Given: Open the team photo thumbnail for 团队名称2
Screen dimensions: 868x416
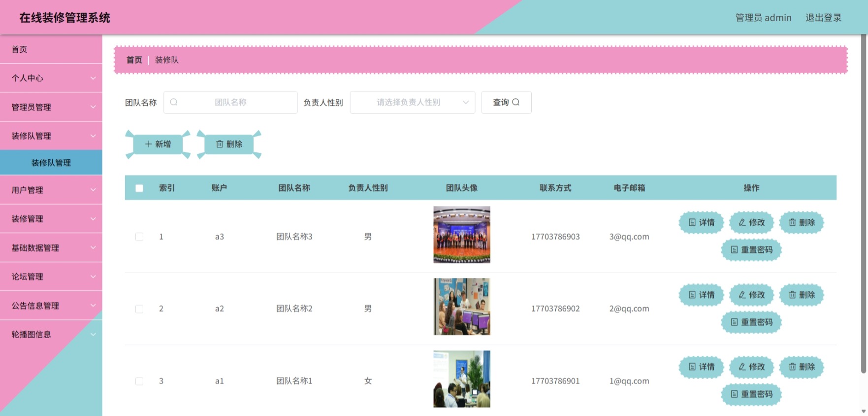Looking at the screenshot, I should coord(462,307).
